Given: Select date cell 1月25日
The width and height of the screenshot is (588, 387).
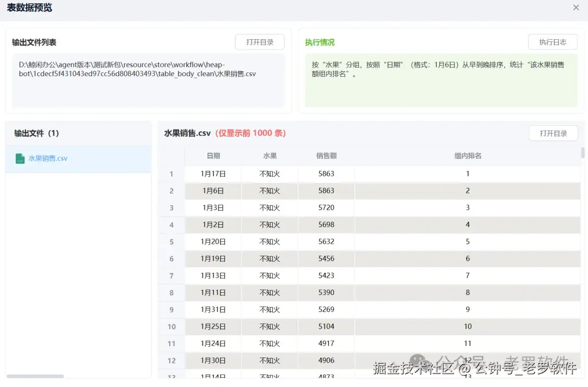Looking at the screenshot, I should coord(213,327).
